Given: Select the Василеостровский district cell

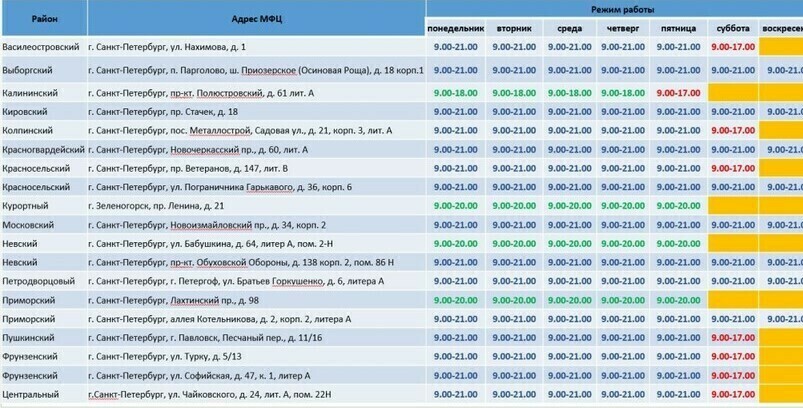Looking at the screenshot, I should pyautogui.click(x=43, y=47).
